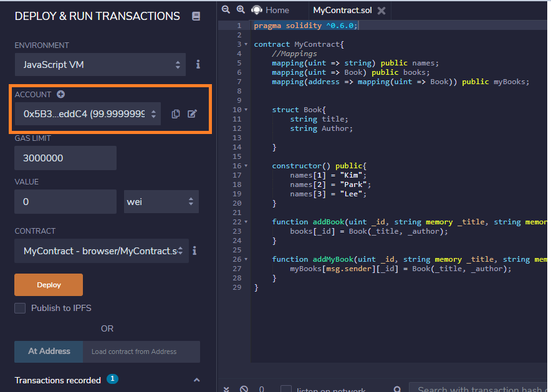Click the environment info icon
Image resolution: width=551 pixels, height=392 pixels.
(x=198, y=64)
